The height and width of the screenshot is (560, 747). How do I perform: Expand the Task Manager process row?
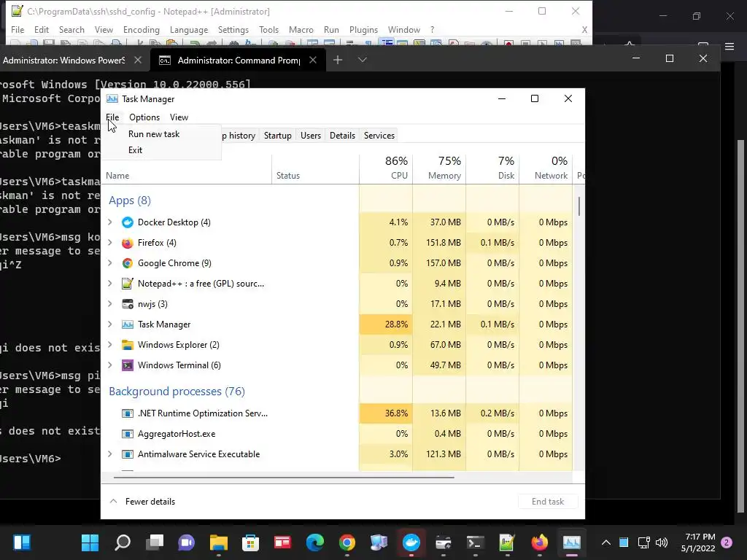tap(110, 324)
